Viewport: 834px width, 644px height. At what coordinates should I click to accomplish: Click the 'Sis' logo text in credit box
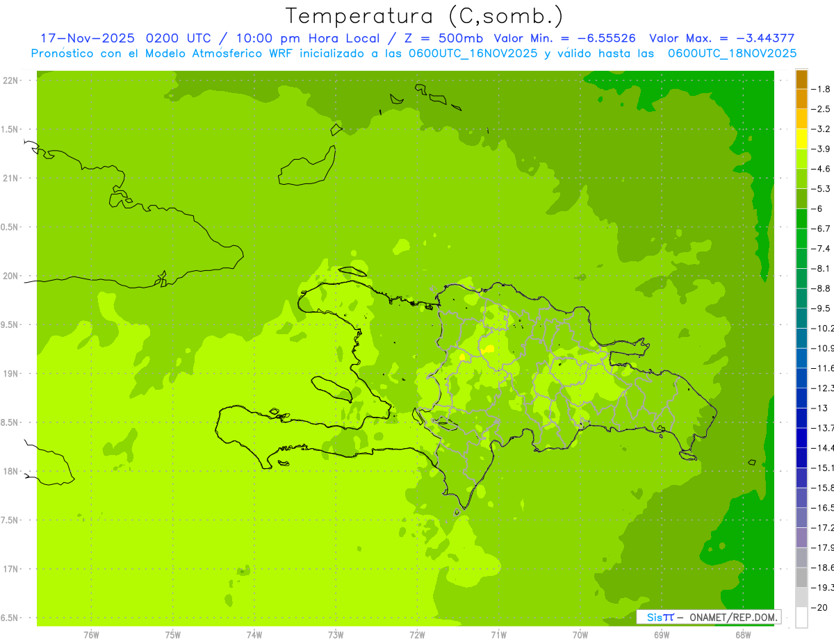654,617
